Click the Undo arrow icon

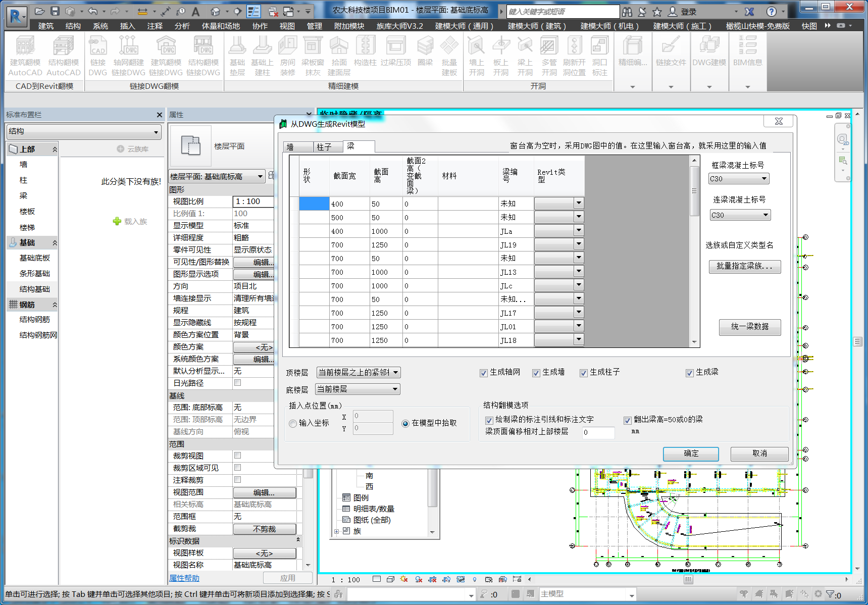pyautogui.click(x=92, y=11)
